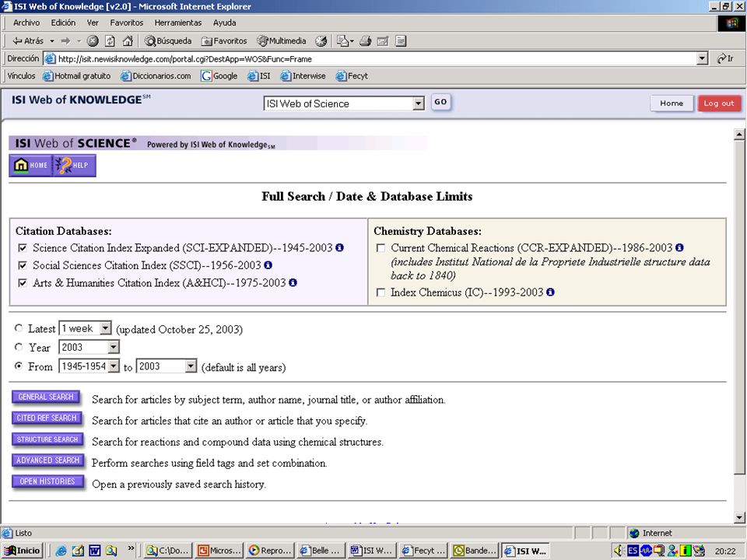Uncheck Social Sciences Citation Index checkbox
The image size is (747, 560).
click(x=23, y=265)
